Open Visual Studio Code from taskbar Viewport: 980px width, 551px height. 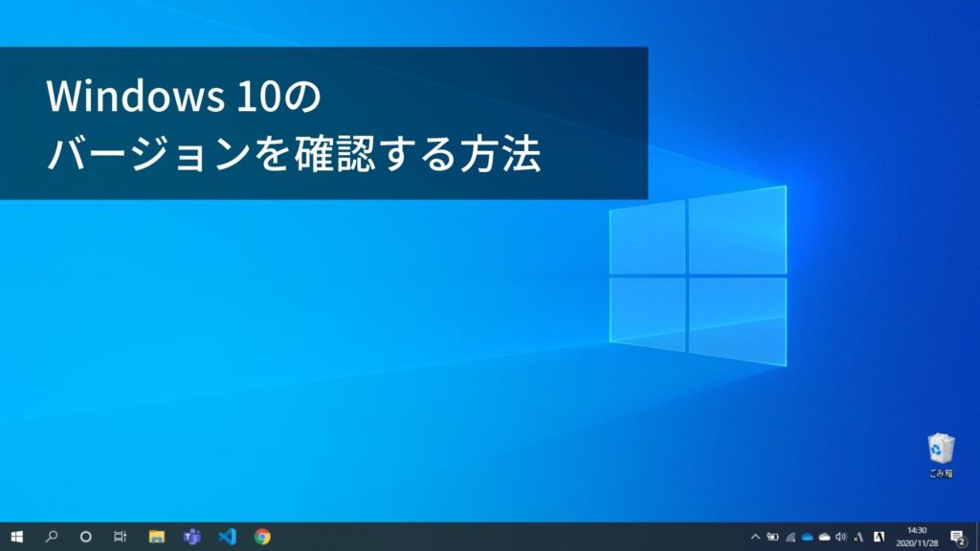tap(228, 537)
